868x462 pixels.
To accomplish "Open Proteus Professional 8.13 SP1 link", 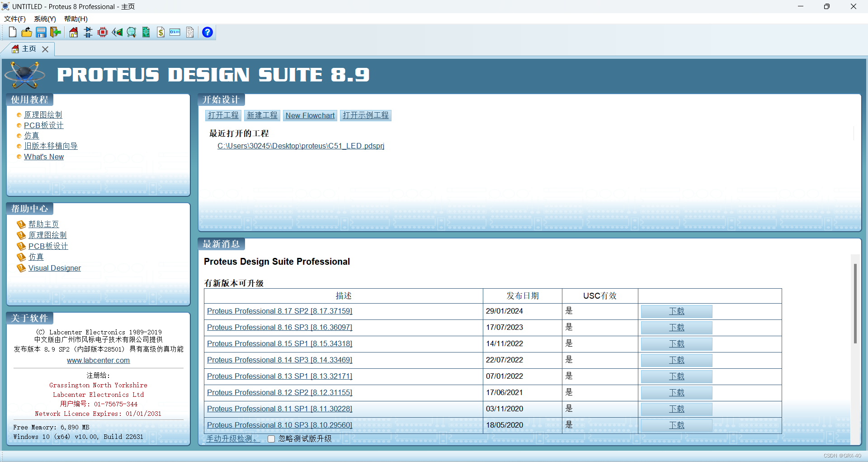I will click(280, 376).
